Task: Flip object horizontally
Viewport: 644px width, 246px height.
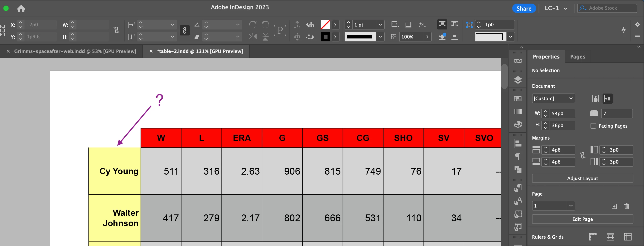Action: [253, 36]
